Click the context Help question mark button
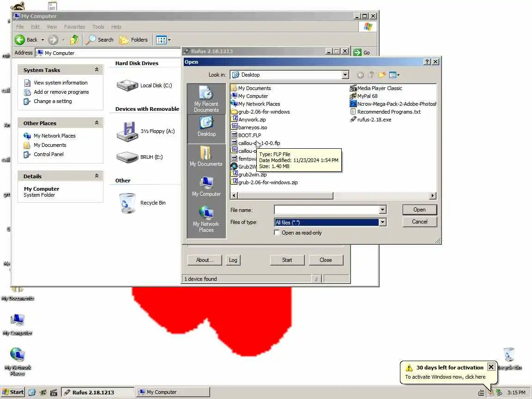Image resolution: width=532 pixels, height=399 pixels. (427, 62)
